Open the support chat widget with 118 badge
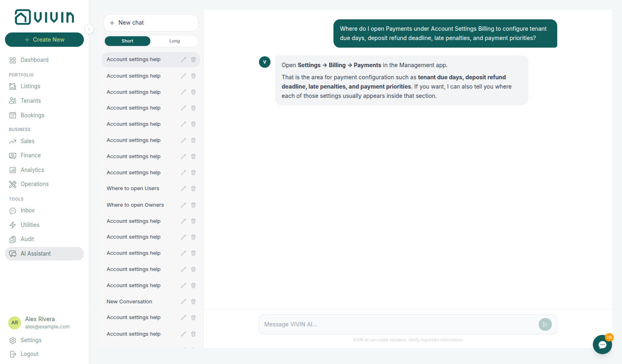The image size is (622, 364). (603, 345)
